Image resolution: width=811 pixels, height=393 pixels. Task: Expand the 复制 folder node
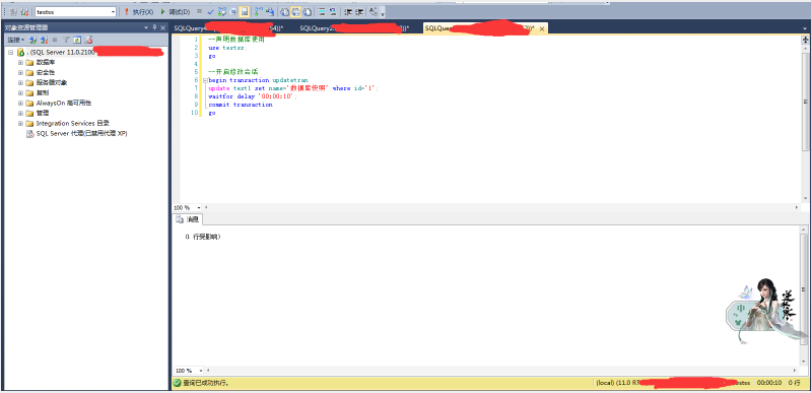tap(21, 93)
